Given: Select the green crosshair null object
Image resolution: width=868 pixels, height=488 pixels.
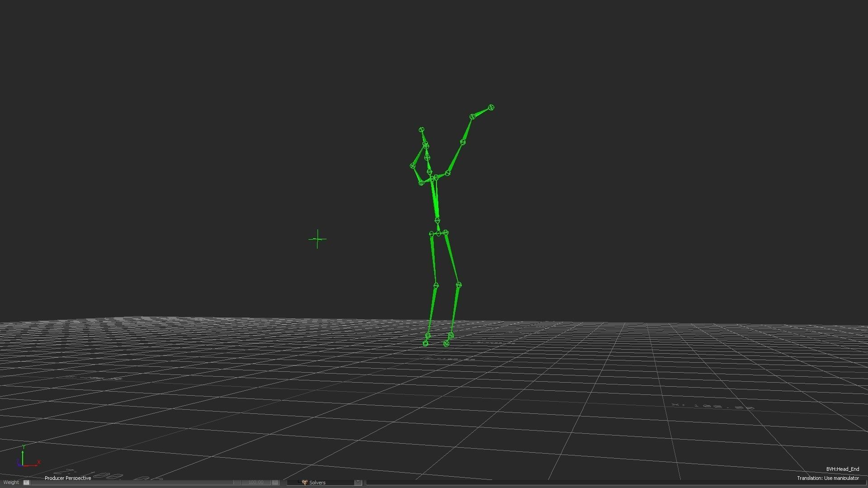Looking at the screenshot, I should [318, 239].
